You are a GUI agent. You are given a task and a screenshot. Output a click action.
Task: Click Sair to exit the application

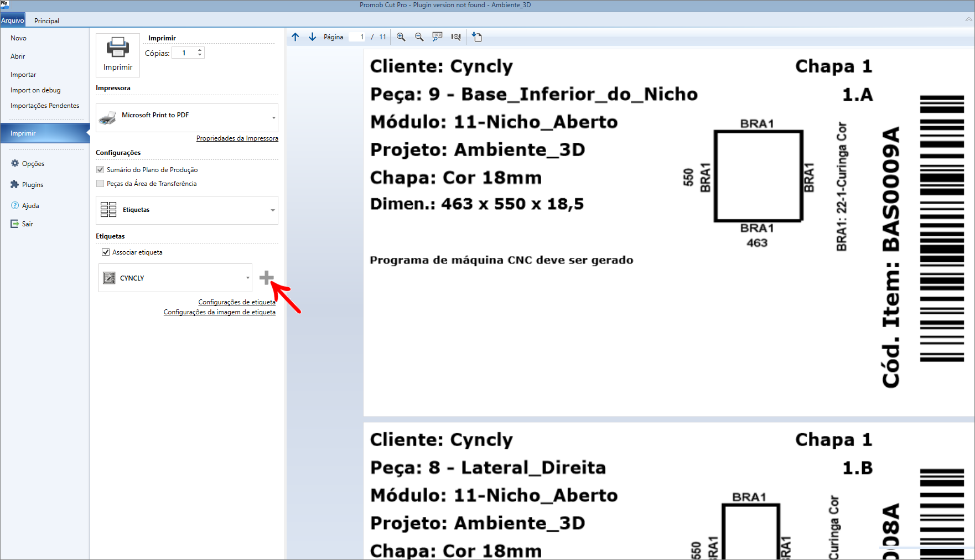coord(22,224)
